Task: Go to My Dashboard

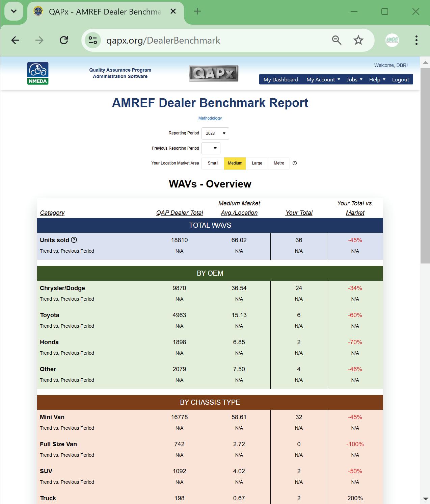Action: coord(281,79)
